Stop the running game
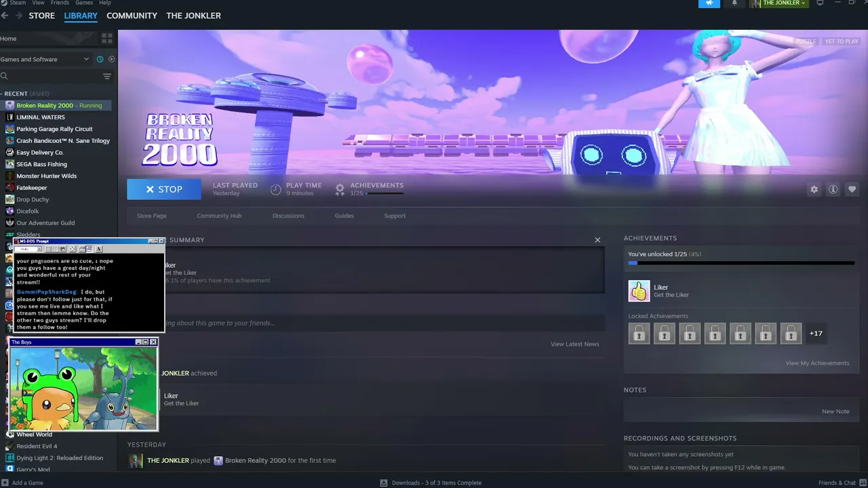 tap(164, 189)
